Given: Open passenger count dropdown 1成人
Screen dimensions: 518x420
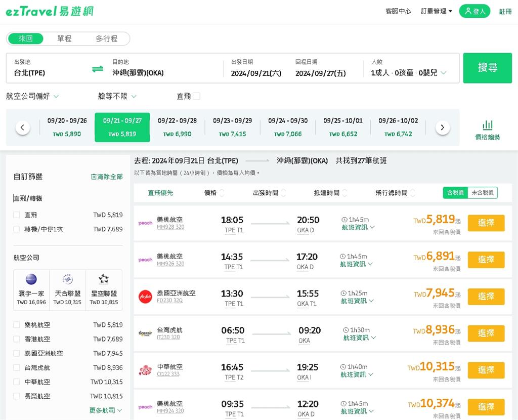Looking at the screenshot, I should (408, 73).
